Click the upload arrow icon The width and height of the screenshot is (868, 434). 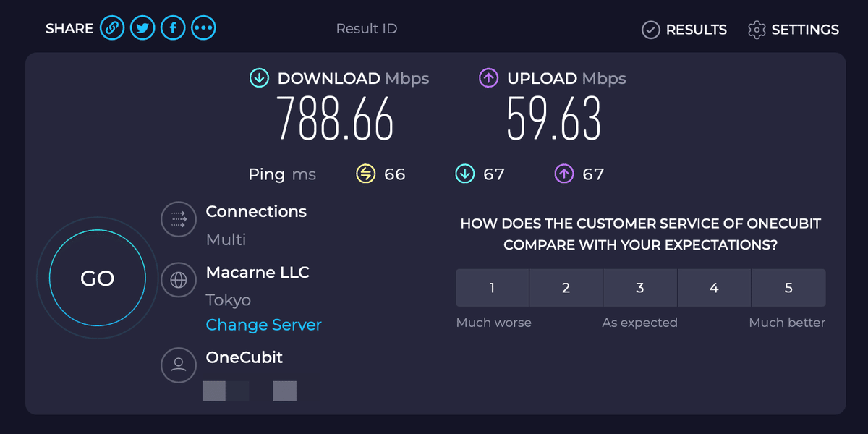click(x=488, y=78)
